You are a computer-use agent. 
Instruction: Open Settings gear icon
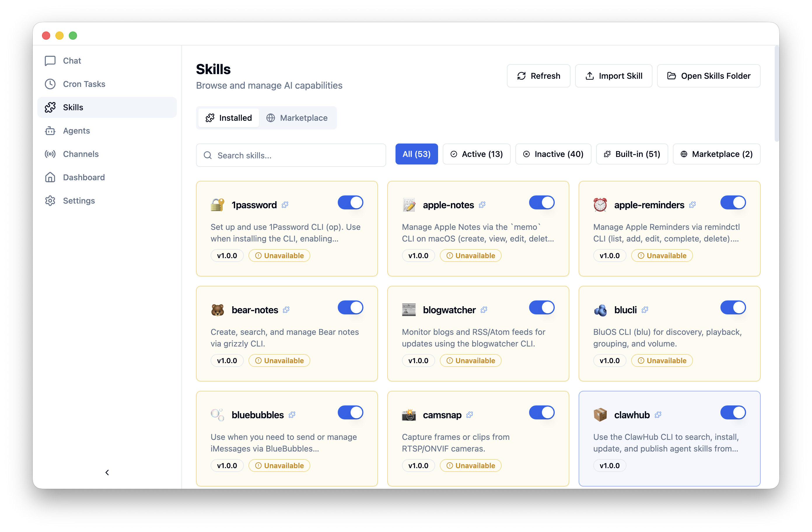pyautogui.click(x=50, y=201)
